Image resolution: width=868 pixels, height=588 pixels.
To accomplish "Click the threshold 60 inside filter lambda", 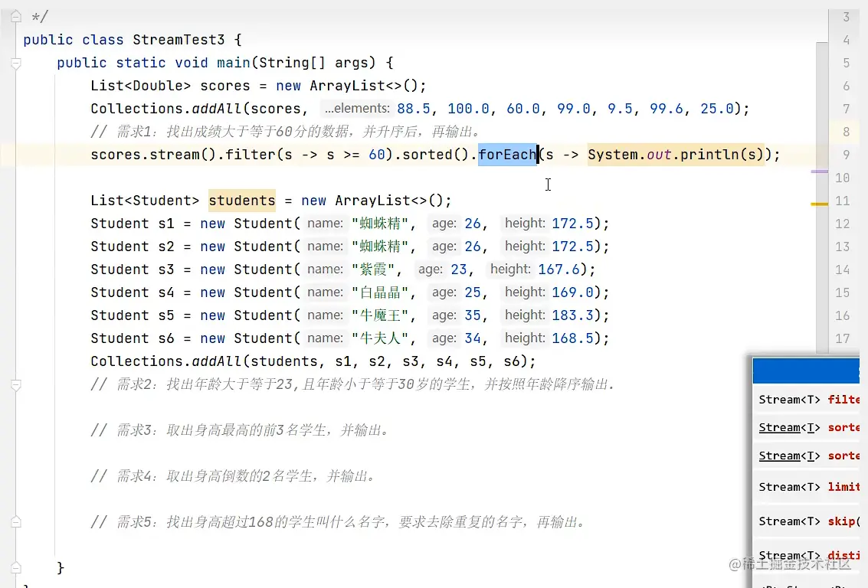I will click(376, 155).
